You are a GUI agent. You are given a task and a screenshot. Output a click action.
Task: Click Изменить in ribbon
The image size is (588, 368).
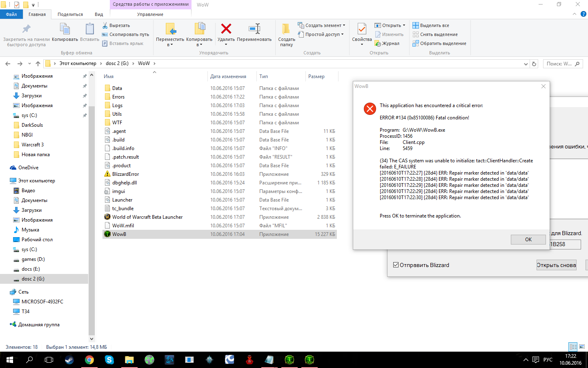coord(389,34)
